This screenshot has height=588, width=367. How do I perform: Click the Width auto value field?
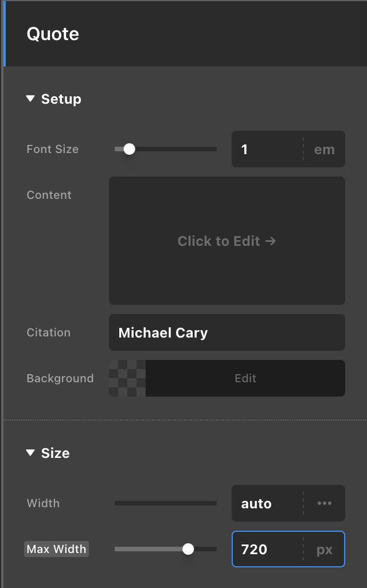[x=267, y=503]
